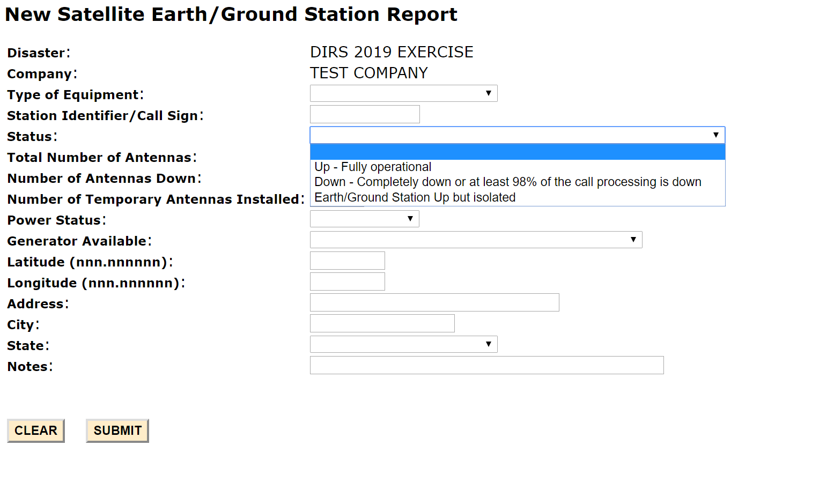
Task: Select "Down - Completely down" status option
Action: pyautogui.click(x=507, y=182)
